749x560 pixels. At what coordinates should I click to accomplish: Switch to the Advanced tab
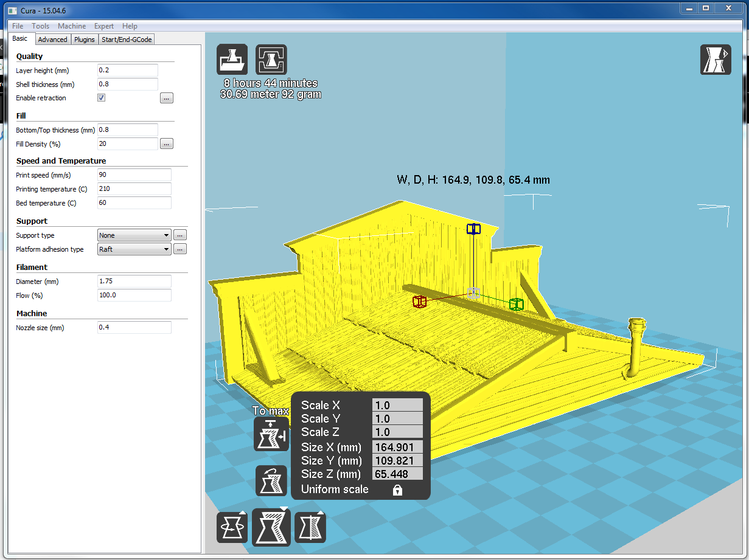52,40
